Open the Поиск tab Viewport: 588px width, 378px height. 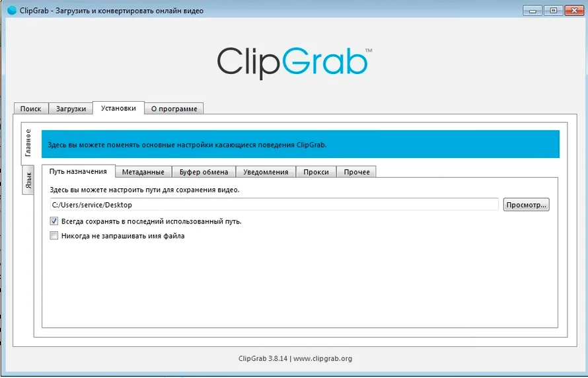[x=31, y=109]
